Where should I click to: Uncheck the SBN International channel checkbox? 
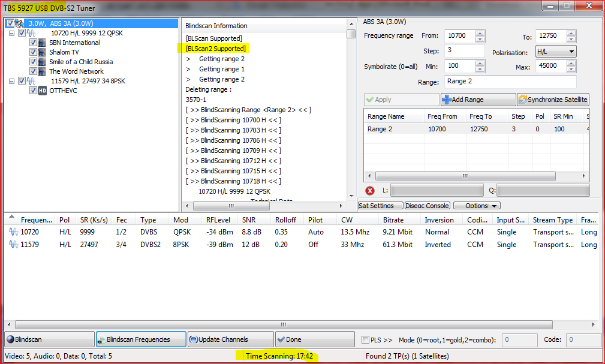33,43
